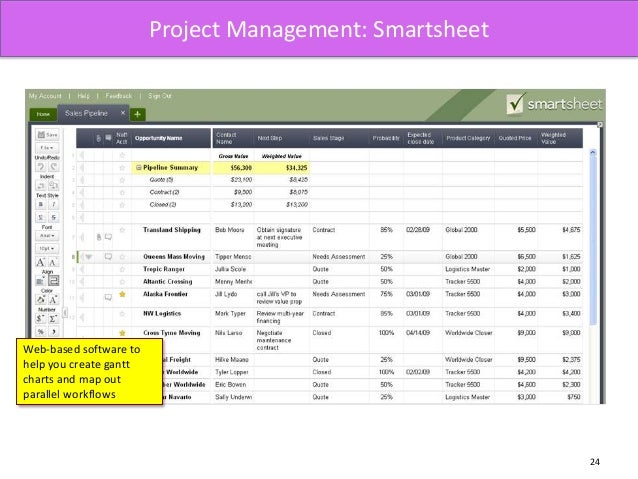Open the 10pt font size dropdown
This screenshot has width=638, height=479.
(47, 248)
